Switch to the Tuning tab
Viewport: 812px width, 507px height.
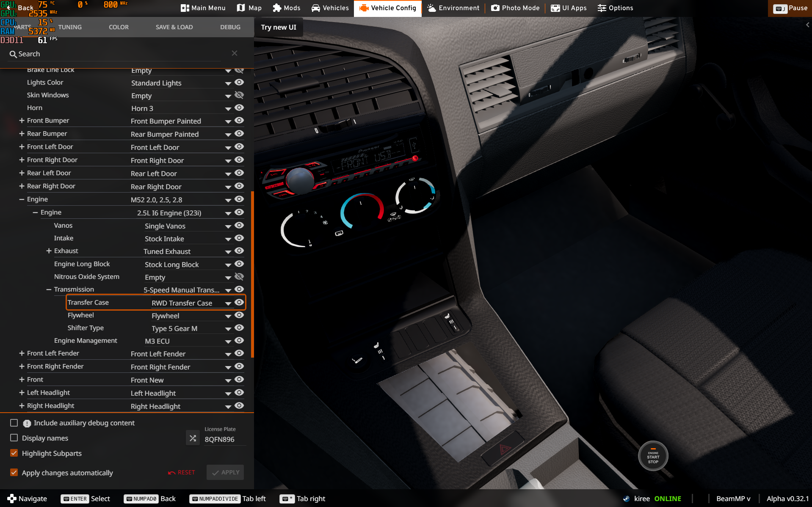pyautogui.click(x=70, y=27)
